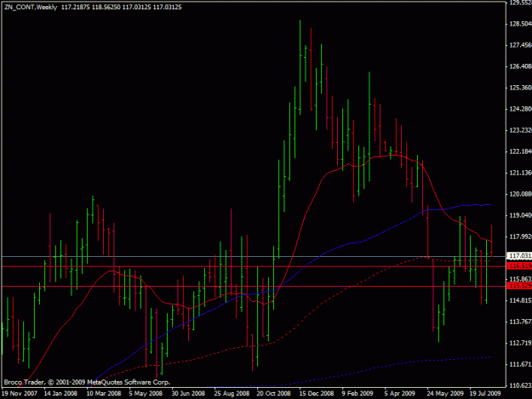Screen dimensions: 532x399
Task: Click the 121.136 price axis label
Action: pos(520,173)
